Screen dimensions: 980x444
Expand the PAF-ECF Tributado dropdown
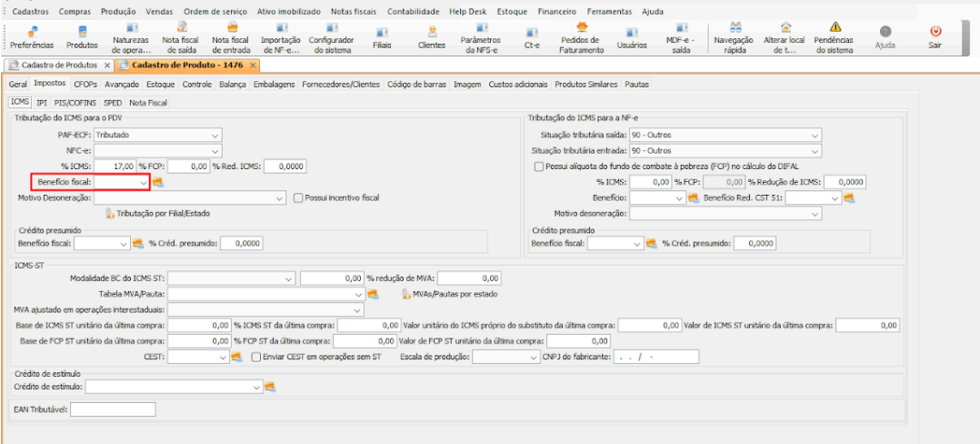point(215,135)
